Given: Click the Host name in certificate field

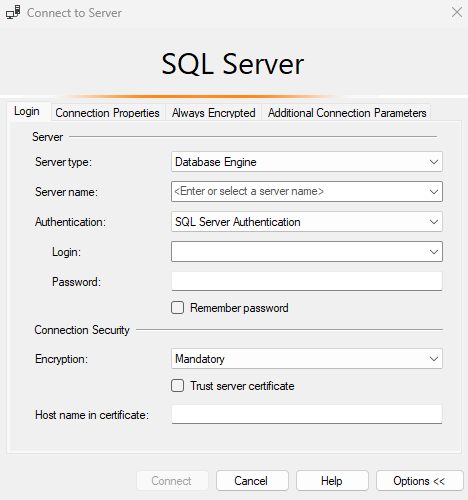Looking at the screenshot, I should 307,414.
